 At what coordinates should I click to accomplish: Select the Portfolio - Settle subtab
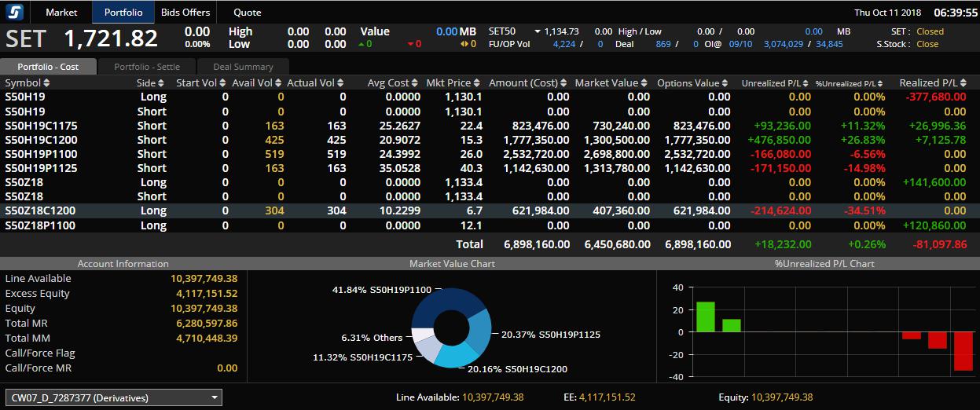coord(147,67)
